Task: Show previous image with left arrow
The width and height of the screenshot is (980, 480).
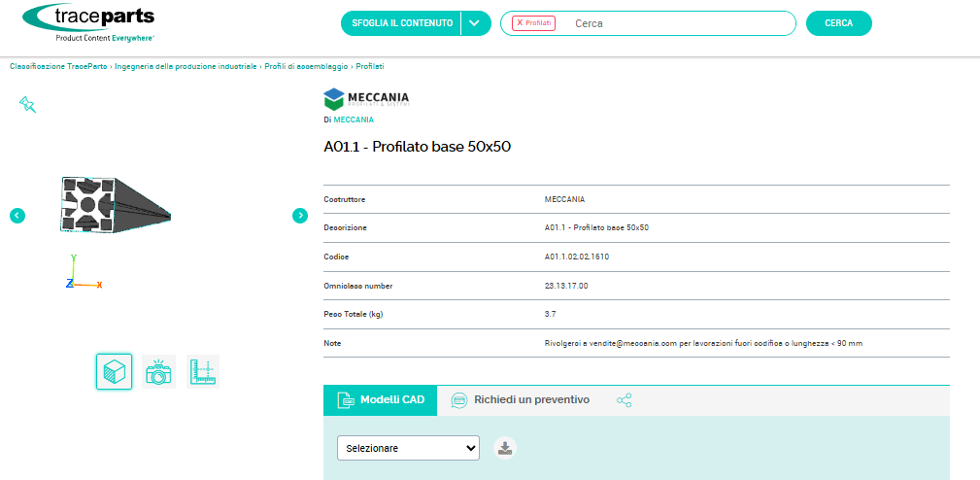Action: click(x=17, y=216)
